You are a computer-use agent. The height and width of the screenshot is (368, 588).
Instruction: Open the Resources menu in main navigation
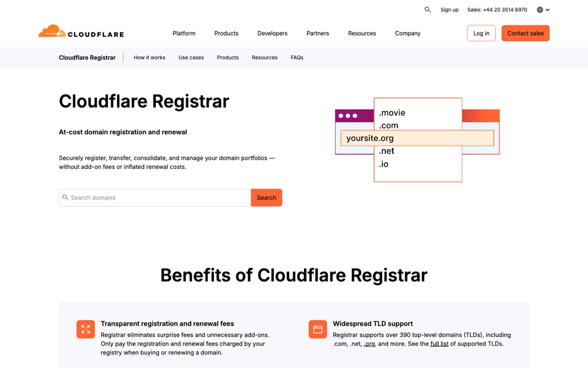click(x=362, y=34)
